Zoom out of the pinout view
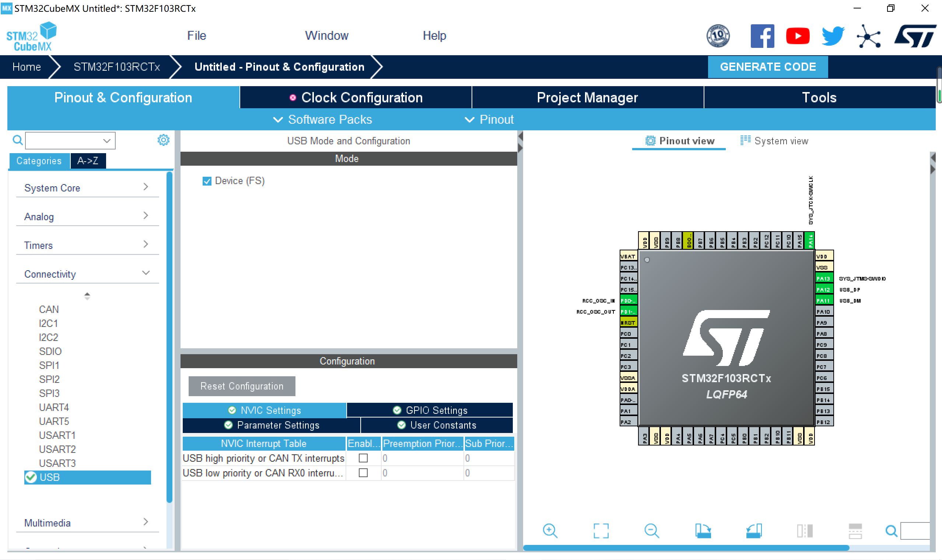Image resolution: width=942 pixels, height=560 pixels. pyautogui.click(x=652, y=530)
